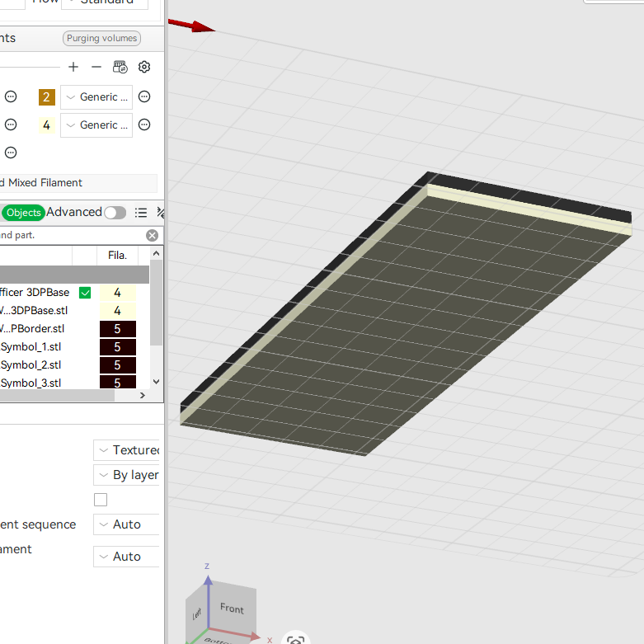Open options for filament 4 preset

tap(144, 125)
